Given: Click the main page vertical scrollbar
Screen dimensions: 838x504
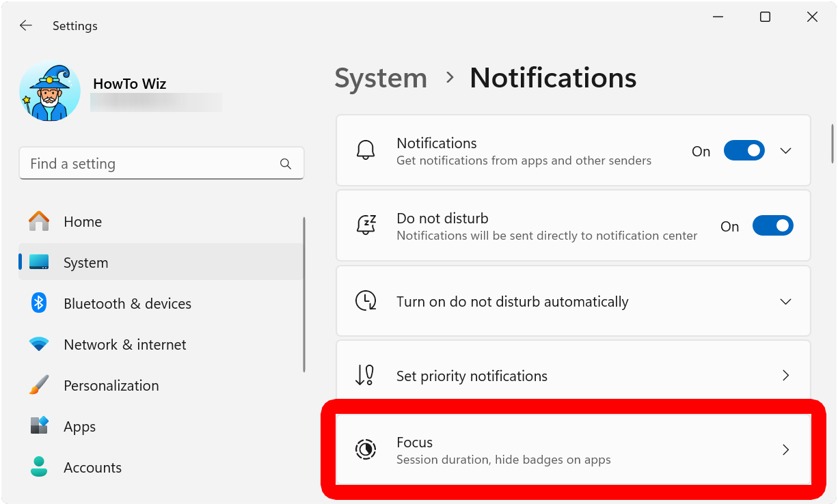Looking at the screenshot, I should pyautogui.click(x=832, y=143).
